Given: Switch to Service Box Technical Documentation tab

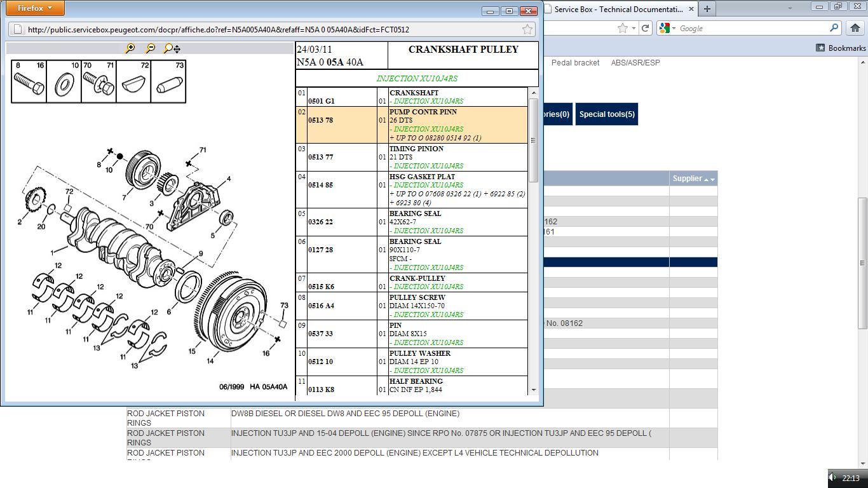Looking at the screenshot, I should pos(618,9).
